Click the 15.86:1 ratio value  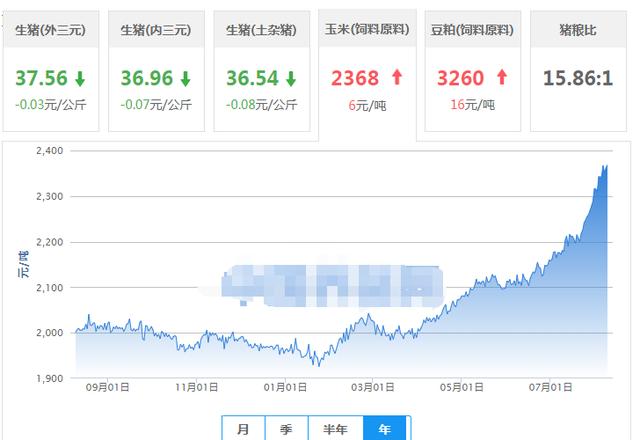click(578, 78)
